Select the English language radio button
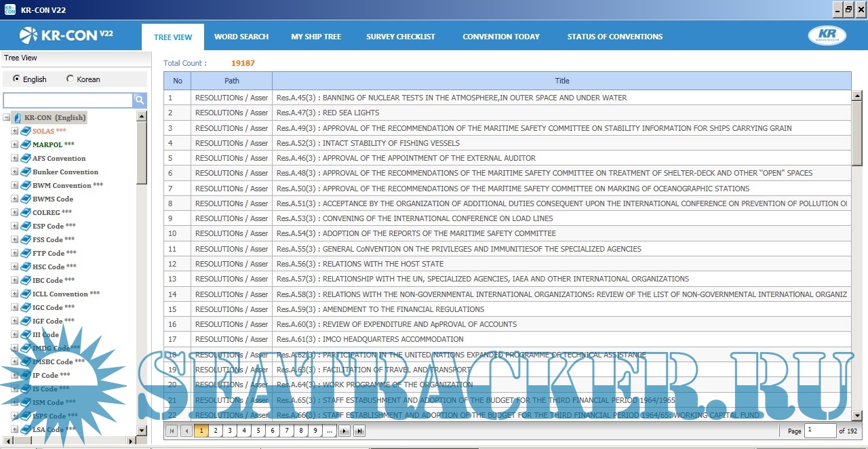The image size is (868, 449). coord(16,79)
